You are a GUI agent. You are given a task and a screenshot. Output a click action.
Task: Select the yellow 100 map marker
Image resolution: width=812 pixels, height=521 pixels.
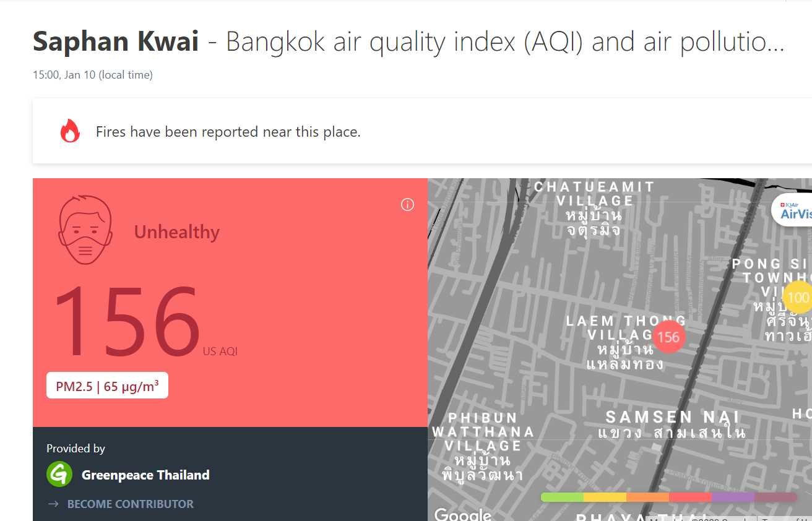click(x=797, y=298)
